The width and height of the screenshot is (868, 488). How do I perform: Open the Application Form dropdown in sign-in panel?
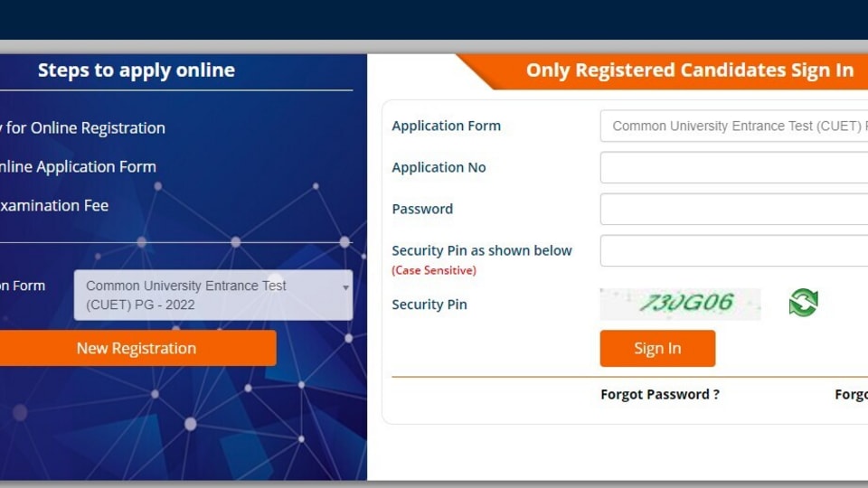click(x=734, y=127)
